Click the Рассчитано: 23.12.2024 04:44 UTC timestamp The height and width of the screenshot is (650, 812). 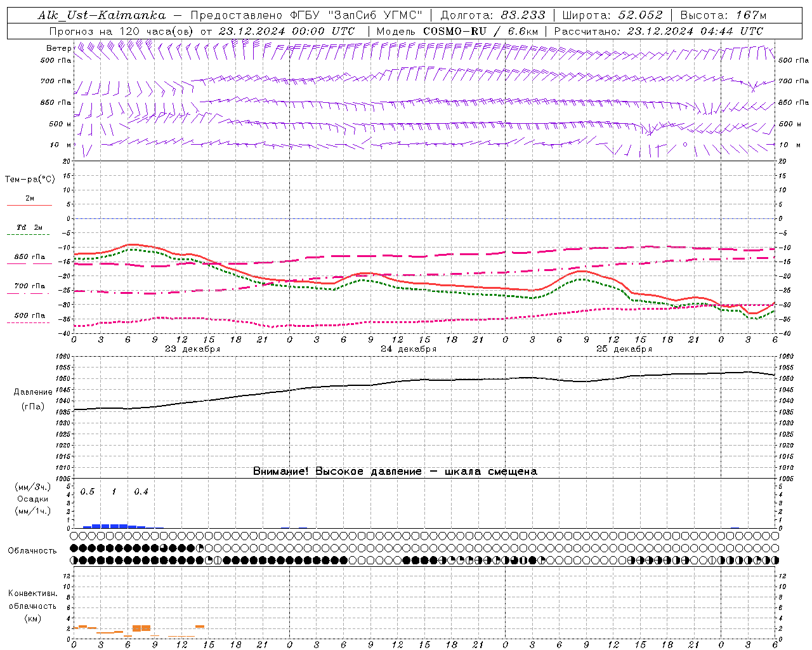[x=658, y=31]
